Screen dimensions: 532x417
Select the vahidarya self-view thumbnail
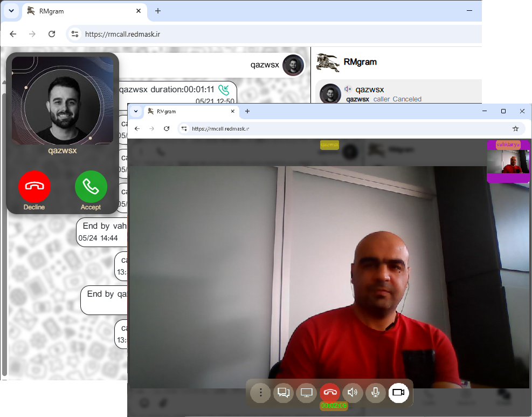pos(508,162)
